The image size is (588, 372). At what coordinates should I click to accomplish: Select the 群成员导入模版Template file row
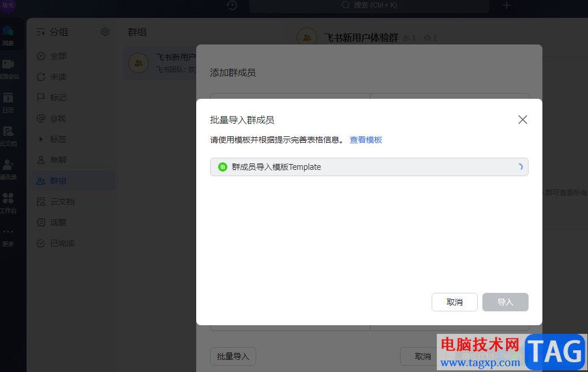(x=369, y=167)
